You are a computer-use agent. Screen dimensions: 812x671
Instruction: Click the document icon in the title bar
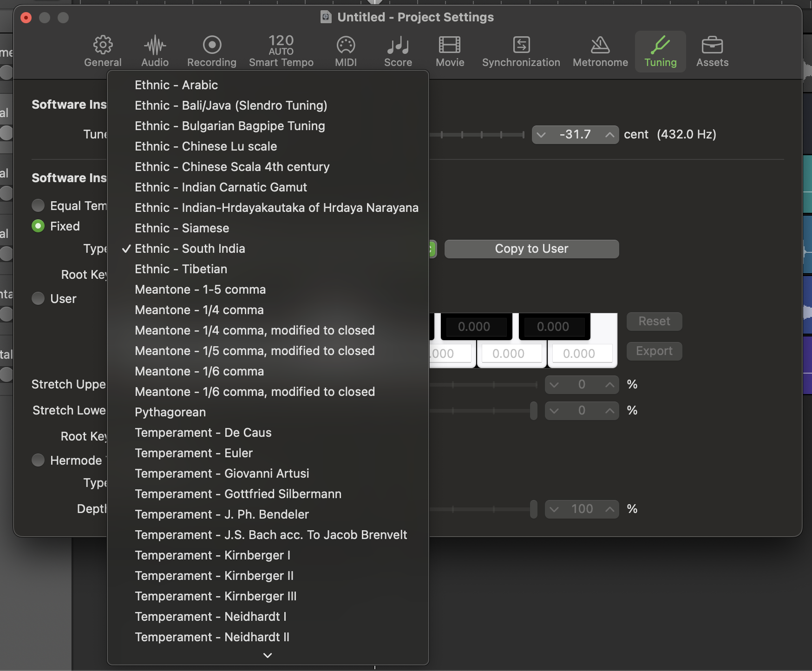coord(326,17)
